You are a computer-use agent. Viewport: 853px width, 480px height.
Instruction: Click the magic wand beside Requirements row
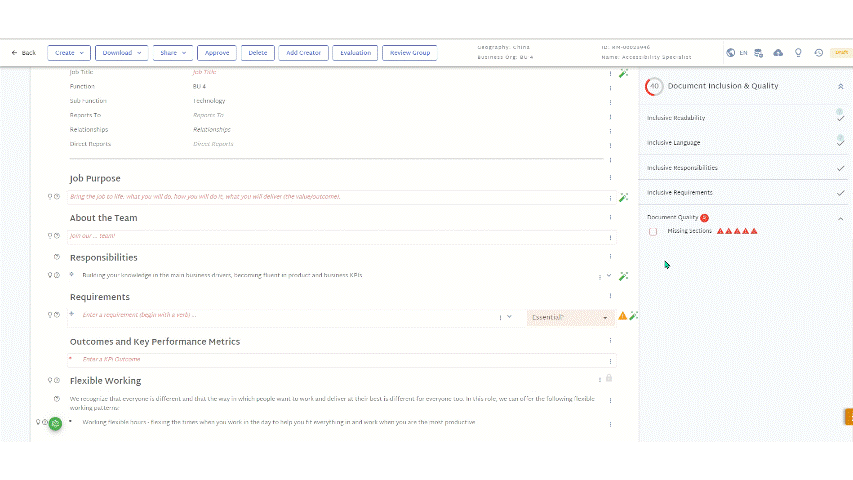(x=634, y=316)
